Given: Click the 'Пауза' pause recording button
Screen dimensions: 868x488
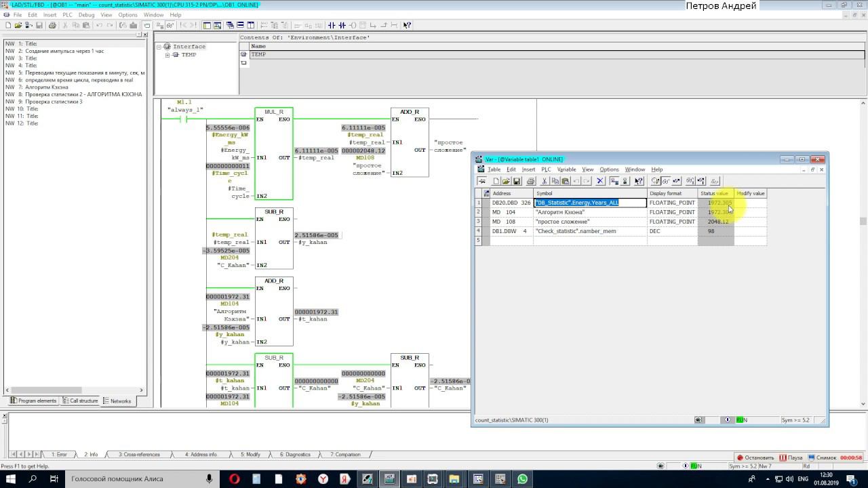Looking at the screenshot, I should (791, 457).
